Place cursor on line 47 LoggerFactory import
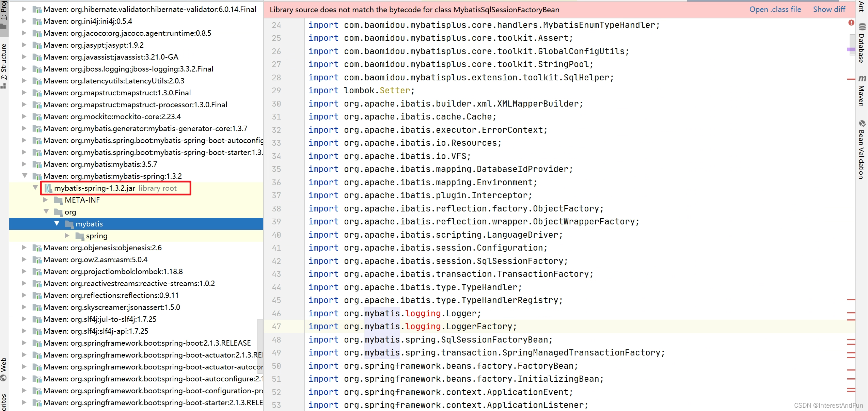868x411 pixels. pos(481,327)
